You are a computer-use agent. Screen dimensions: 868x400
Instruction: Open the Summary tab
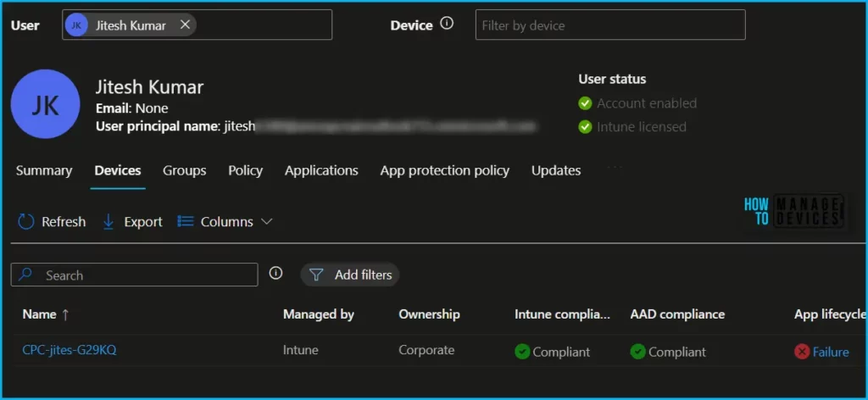click(44, 170)
